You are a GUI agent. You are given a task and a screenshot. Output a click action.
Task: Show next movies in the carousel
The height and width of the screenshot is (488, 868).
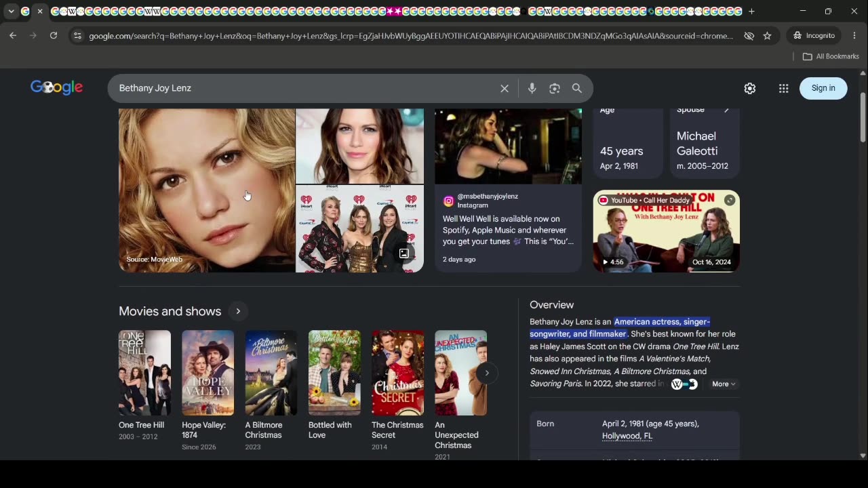(x=487, y=373)
